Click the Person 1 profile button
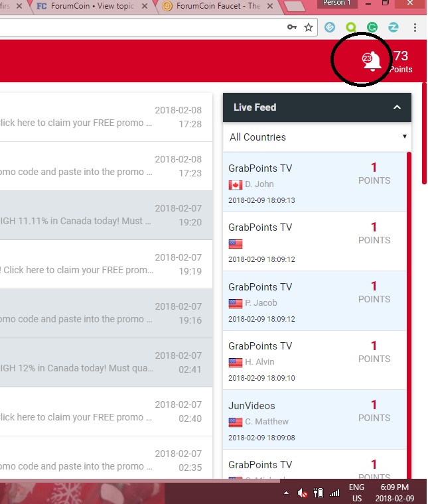Image resolution: width=428 pixels, height=504 pixels. [337, 3]
